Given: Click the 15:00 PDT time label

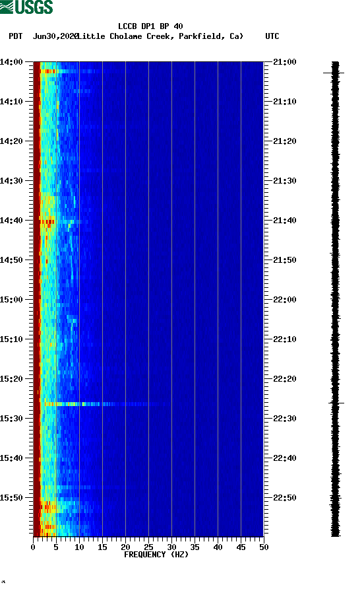Looking at the screenshot, I should click(x=11, y=300).
